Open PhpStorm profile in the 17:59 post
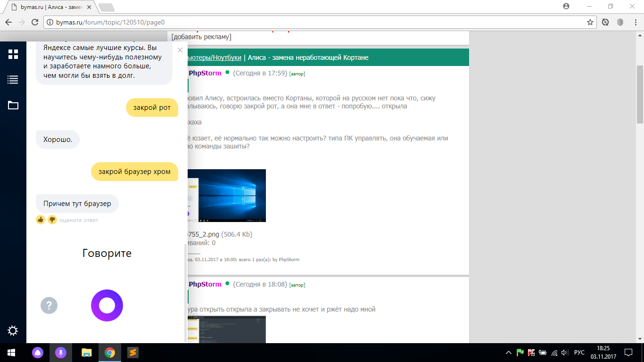The width and height of the screenshot is (644, 362). (x=205, y=73)
